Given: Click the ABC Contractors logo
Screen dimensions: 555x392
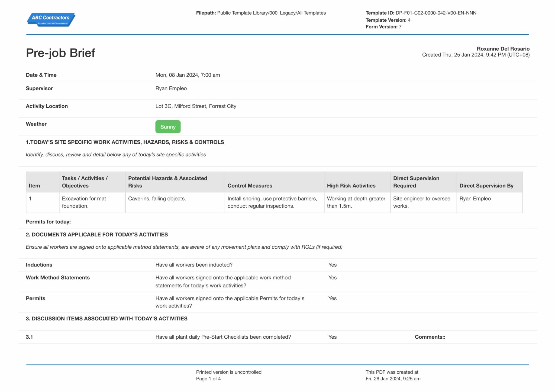Looking at the screenshot, I should point(51,20).
